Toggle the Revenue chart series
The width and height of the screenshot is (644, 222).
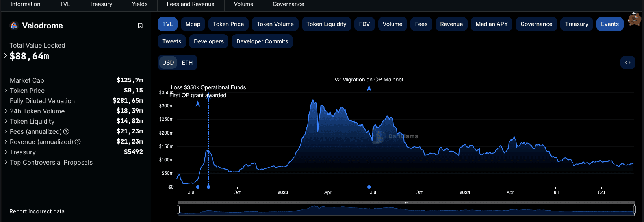(x=451, y=24)
